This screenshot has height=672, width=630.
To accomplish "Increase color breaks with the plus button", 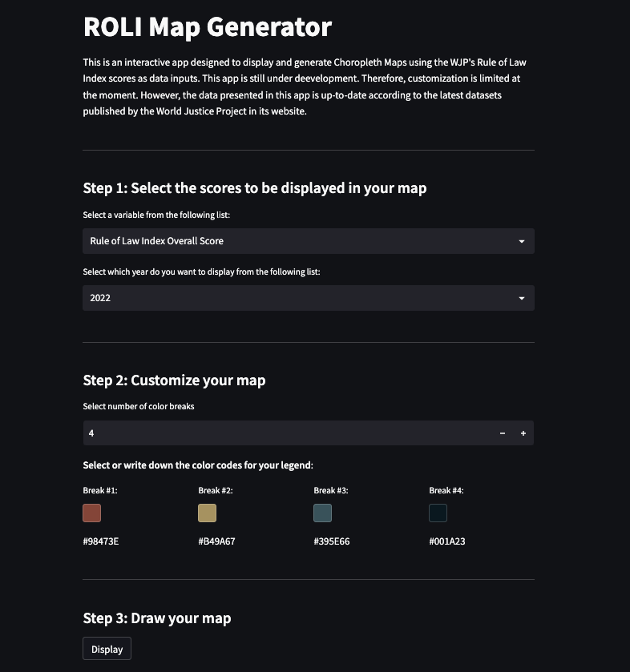I will point(523,433).
